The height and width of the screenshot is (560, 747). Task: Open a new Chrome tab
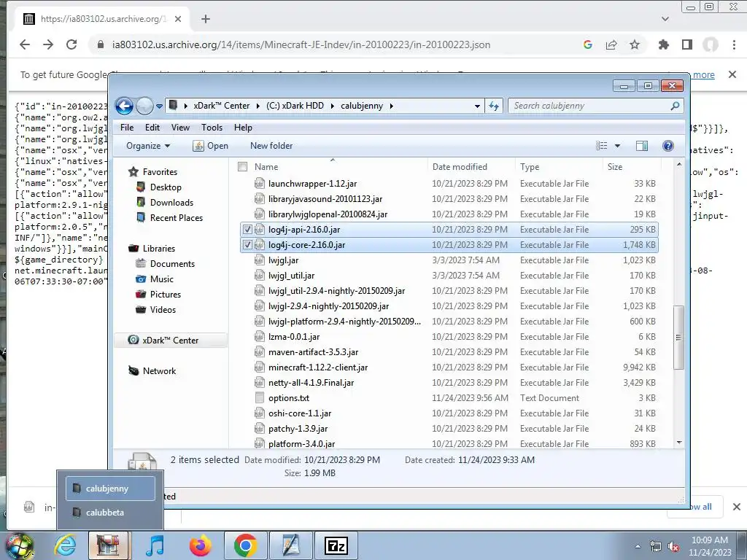205,19
